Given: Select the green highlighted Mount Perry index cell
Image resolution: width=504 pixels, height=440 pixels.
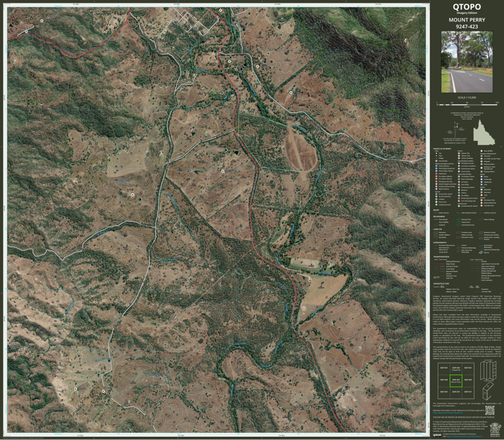Looking at the screenshot, I should click(x=455, y=380).
